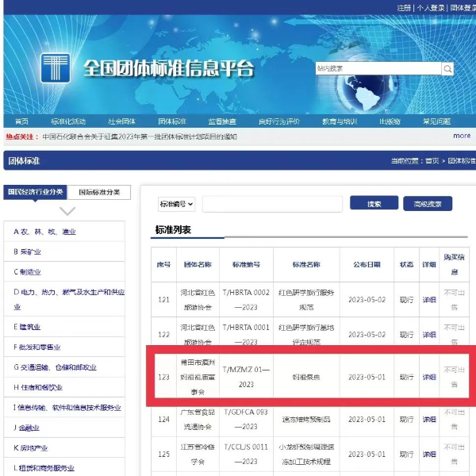
Task: Collapse the category list chevron arrow
Action: [x=67, y=211]
